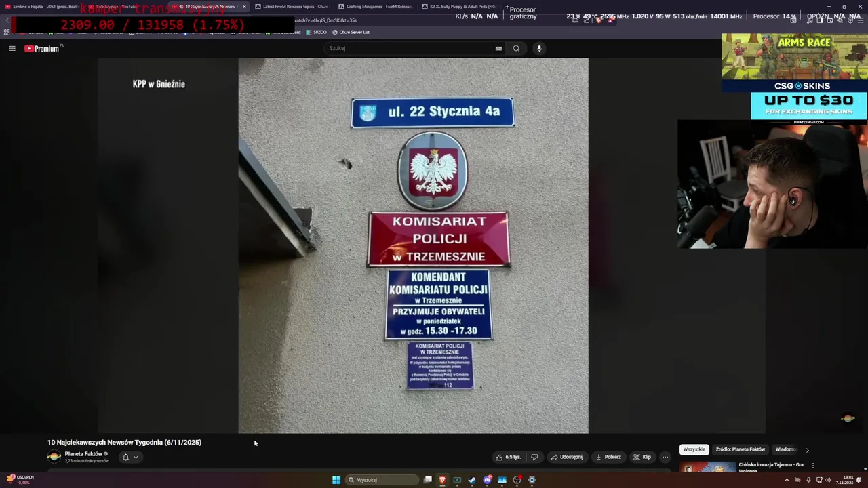The height and width of the screenshot is (488, 868).
Task: Open a new browser tab with plus
Action: tap(507, 7)
